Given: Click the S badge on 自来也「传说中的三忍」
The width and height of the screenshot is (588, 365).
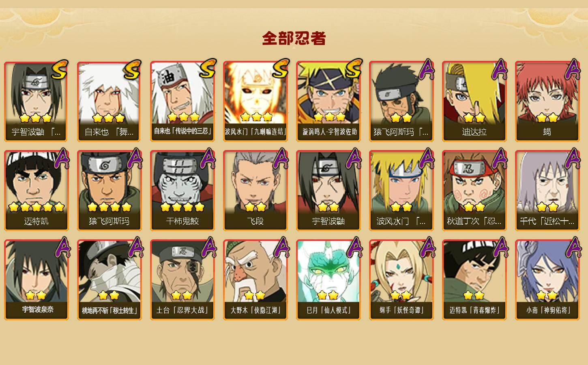Looking at the screenshot, I should point(208,69).
